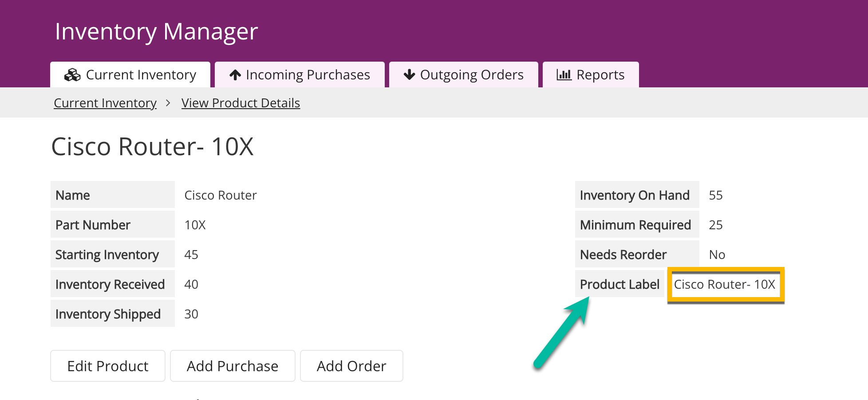Switch to the Incoming Purchases tab
This screenshot has width=868, height=400.
coord(300,75)
